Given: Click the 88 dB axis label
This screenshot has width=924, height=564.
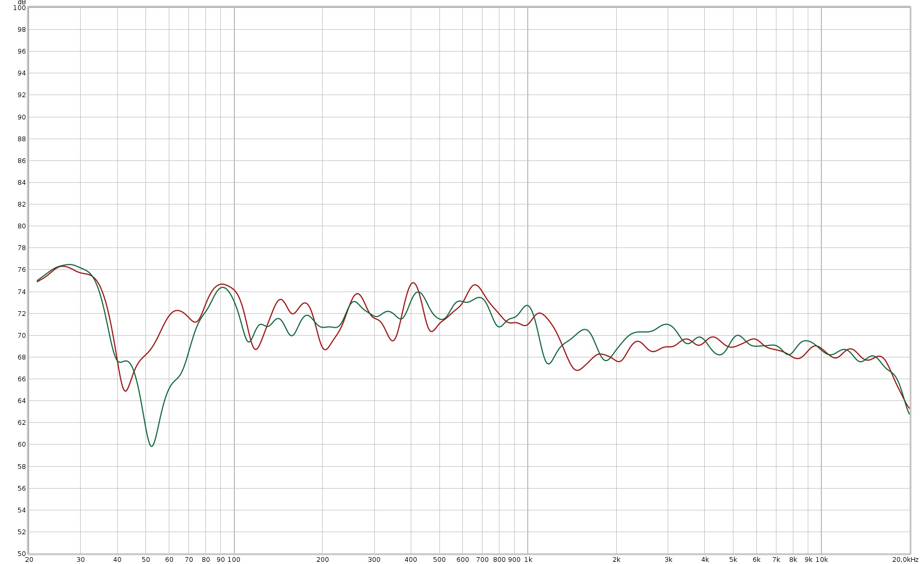Looking at the screenshot, I should pyautogui.click(x=21, y=139).
